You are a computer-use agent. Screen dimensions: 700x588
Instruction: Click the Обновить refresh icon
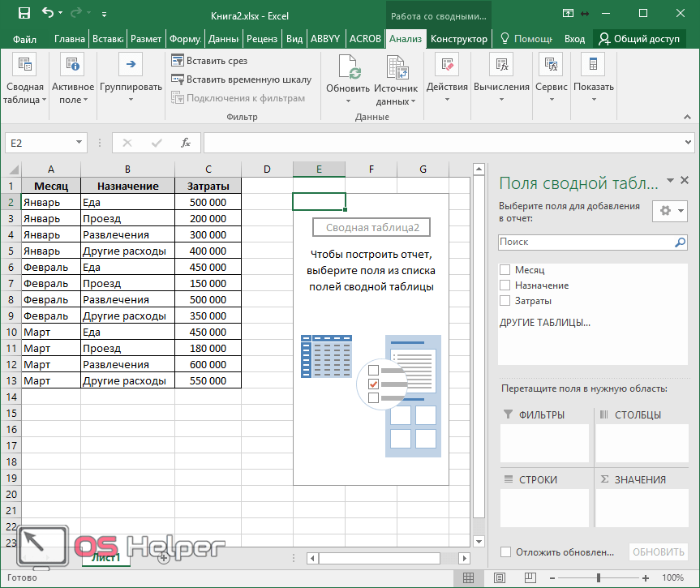[x=348, y=68]
